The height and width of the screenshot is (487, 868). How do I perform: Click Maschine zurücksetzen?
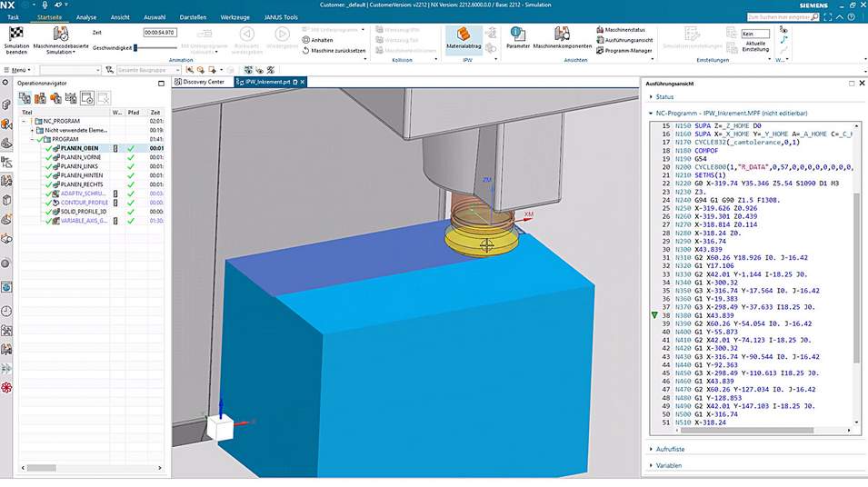coord(334,50)
